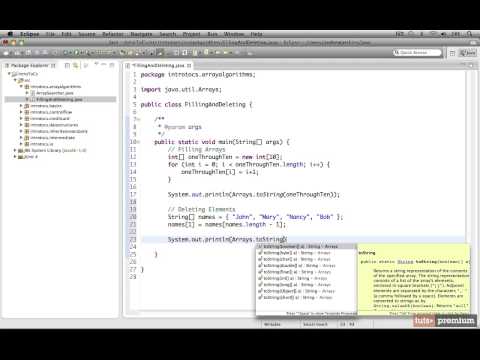Choose toString(byte[] a) completion proposal
Image resolution: width=480 pixels, height=360 pixels.
click(306, 253)
